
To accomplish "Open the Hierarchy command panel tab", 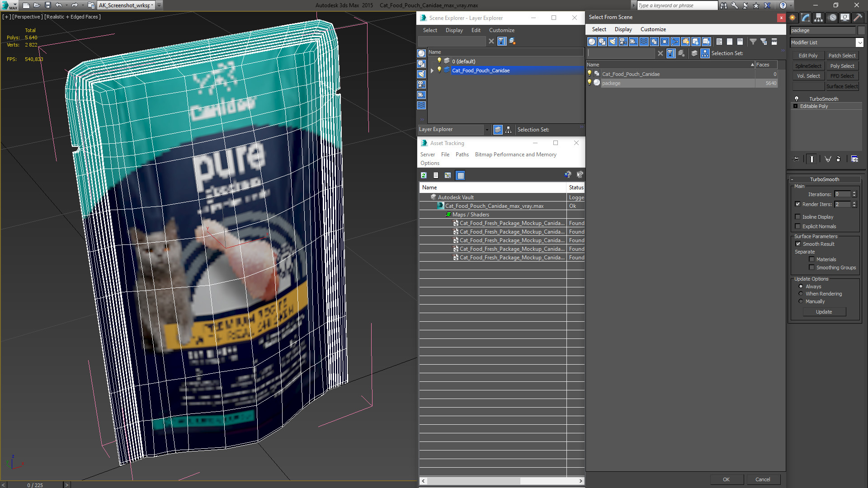I will pos(819,18).
